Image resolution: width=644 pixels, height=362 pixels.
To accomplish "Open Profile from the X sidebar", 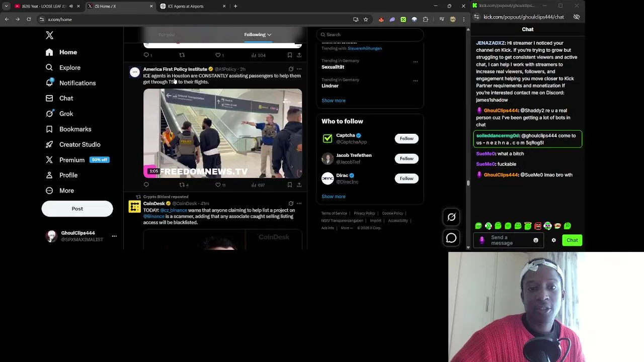I will tap(61, 175).
